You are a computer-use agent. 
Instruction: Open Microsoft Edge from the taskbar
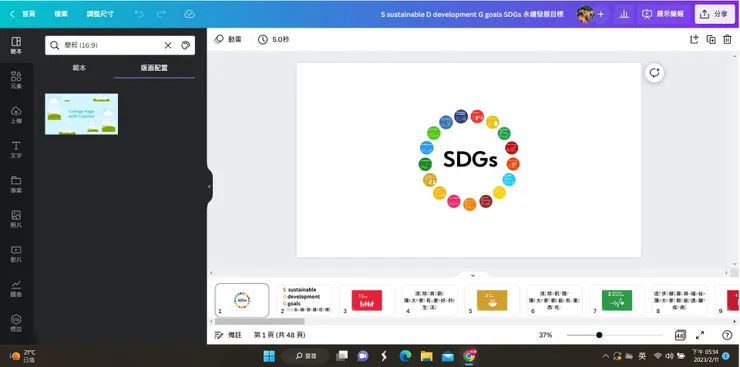(x=405, y=356)
